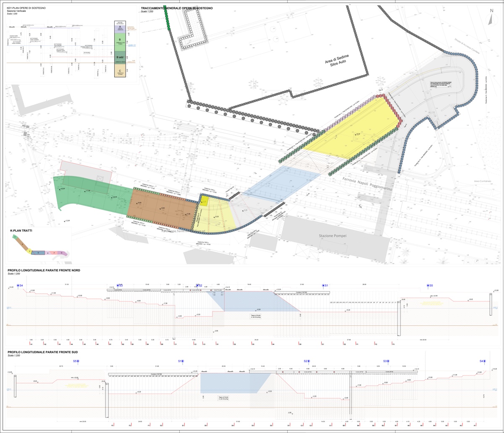The width and height of the screenshot is (504, 433).
Task: Click the 'Tracciamento Generale Opere di Sostegno' title
Action: (177, 8)
